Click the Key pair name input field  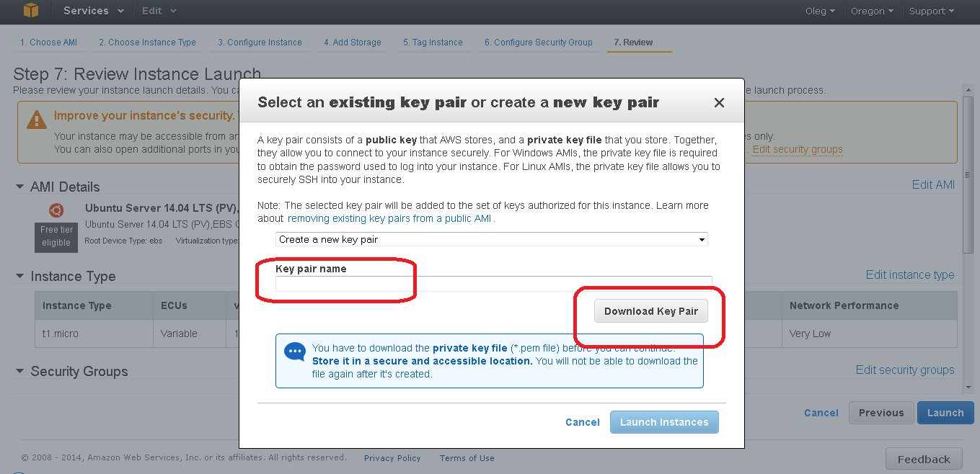pos(493,284)
